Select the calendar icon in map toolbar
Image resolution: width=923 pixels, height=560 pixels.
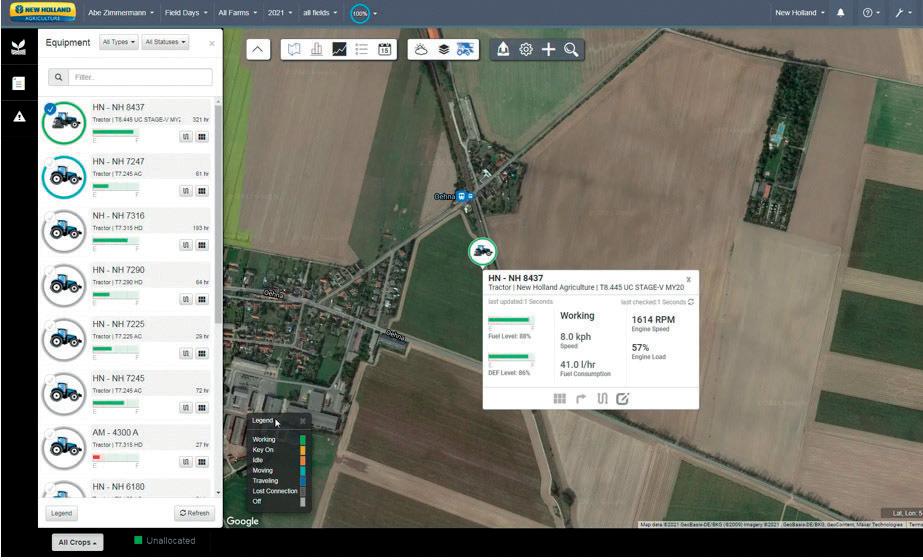385,49
